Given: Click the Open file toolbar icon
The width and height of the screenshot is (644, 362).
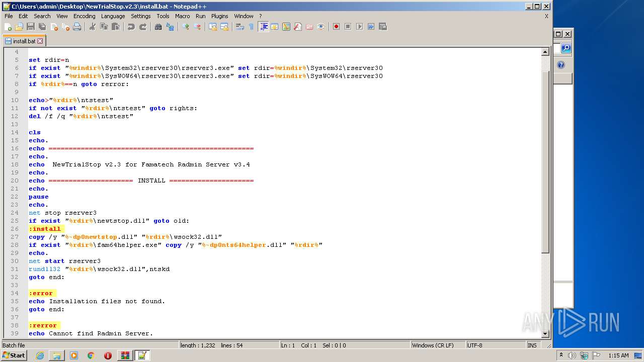Looking at the screenshot, I should coord(19,27).
